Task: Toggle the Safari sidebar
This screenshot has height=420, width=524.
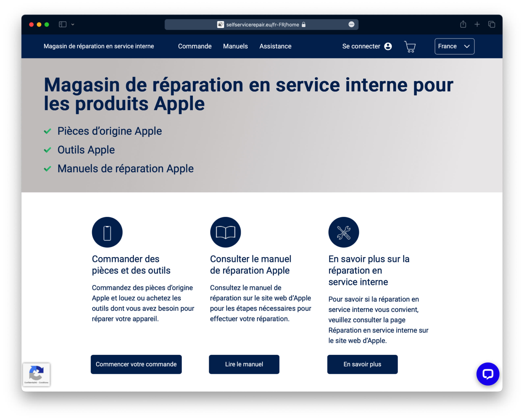Action: coord(63,25)
